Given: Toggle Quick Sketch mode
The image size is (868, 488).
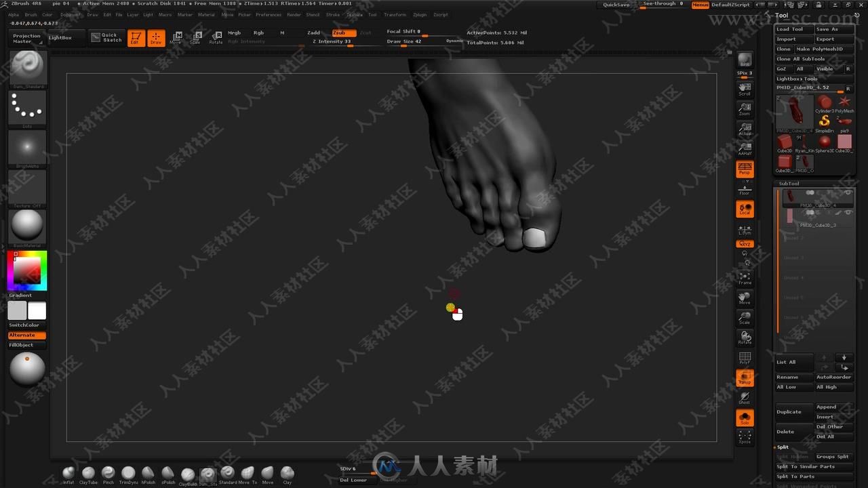Looking at the screenshot, I should click(x=106, y=38).
